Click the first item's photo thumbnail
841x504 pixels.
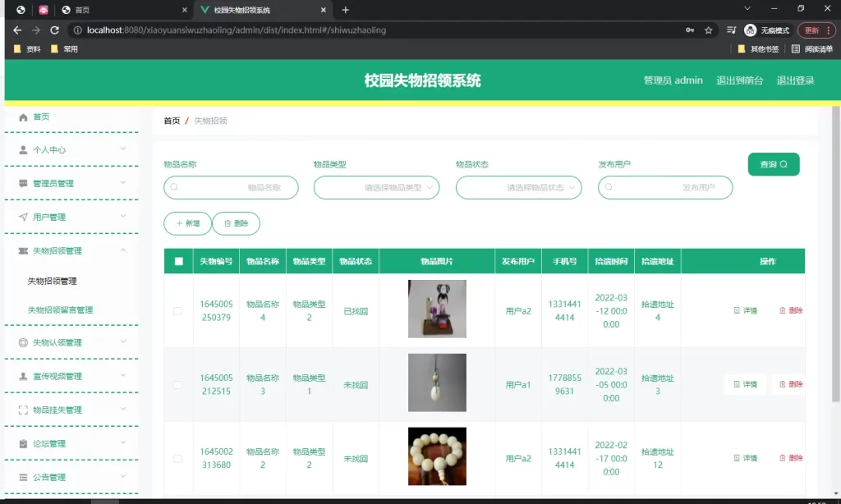[x=437, y=309]
